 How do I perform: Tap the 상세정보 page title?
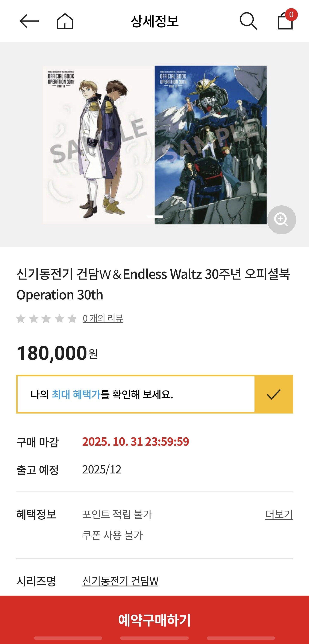[x=155, y=21]
